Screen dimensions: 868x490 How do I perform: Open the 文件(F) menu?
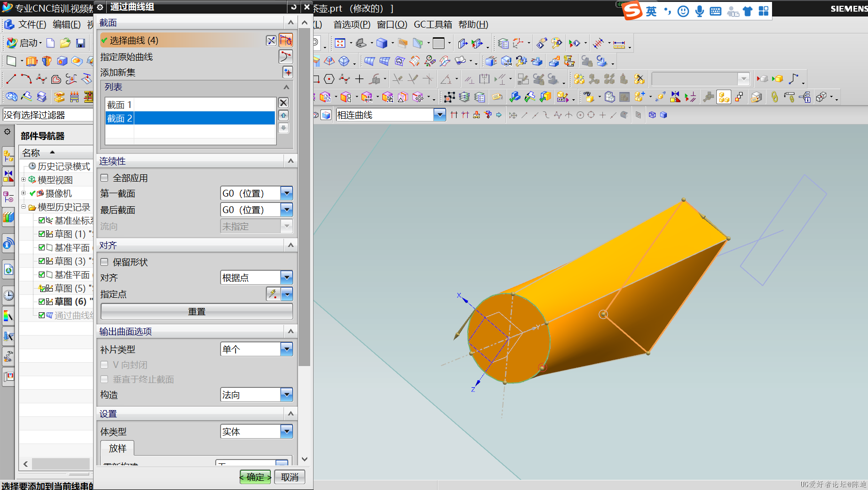[32, 24]
